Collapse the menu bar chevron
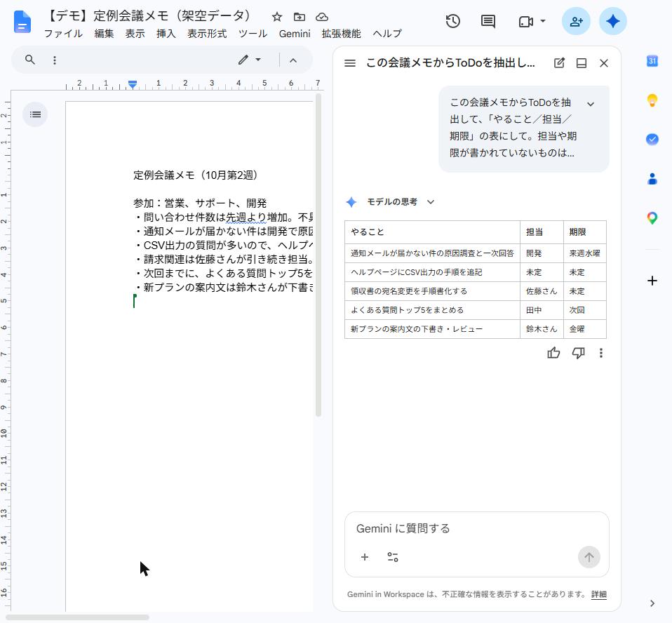The height and width of the screenshot is (623, 672). tap(293, 60)
